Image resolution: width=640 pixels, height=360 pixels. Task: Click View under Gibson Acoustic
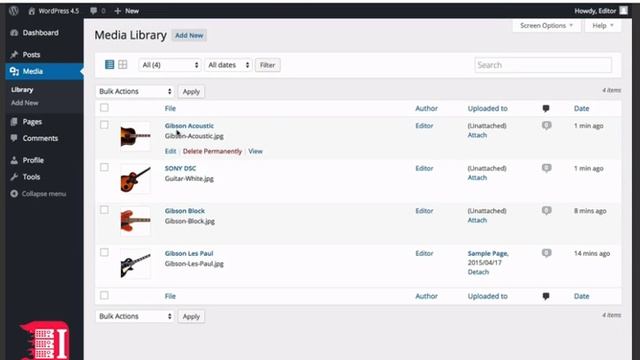coord(256,151)
